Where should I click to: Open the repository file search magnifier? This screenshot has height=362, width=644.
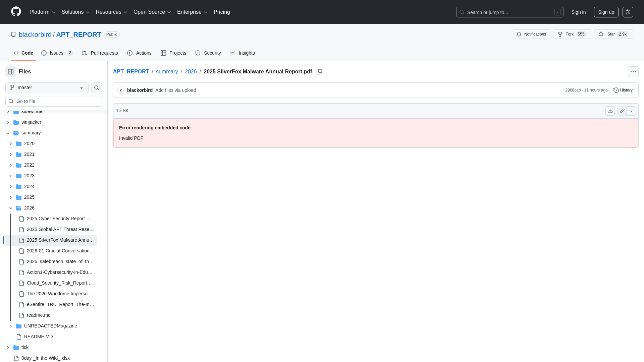(x=96, y=88)
